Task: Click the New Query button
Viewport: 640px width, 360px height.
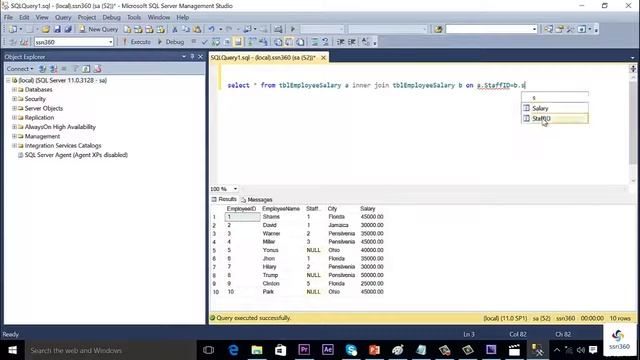Action: (99, 29)
